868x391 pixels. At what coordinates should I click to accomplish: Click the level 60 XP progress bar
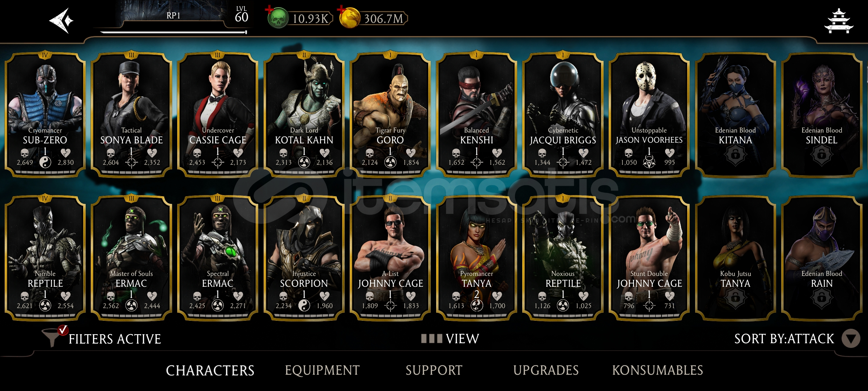pos(174,32)
